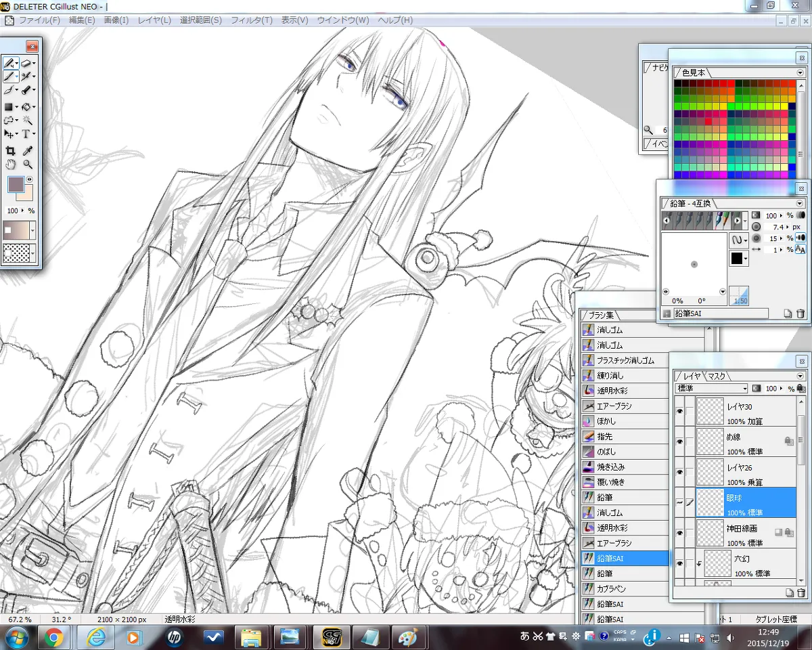Select the smudge finger tool in the toolbox
The image size is (812, 650).
click(9, 90)
